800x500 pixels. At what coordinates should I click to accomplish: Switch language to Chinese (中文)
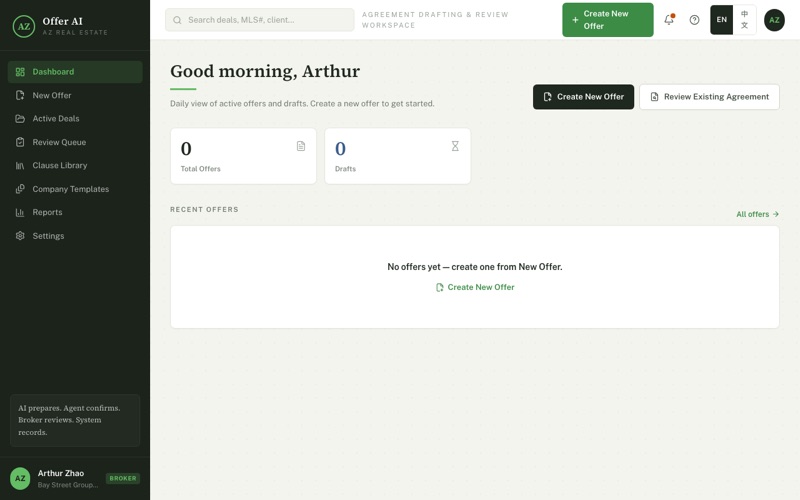pyautogui.click(x=744, y=20)
